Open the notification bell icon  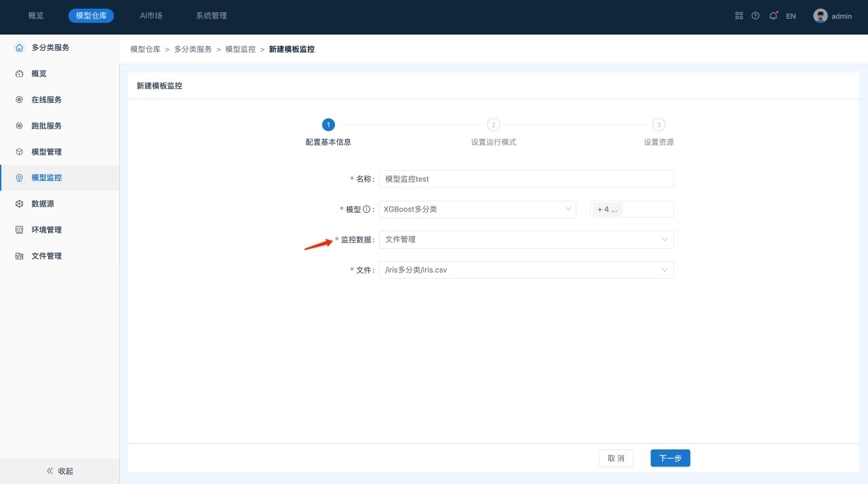click(x=773, y=16)
